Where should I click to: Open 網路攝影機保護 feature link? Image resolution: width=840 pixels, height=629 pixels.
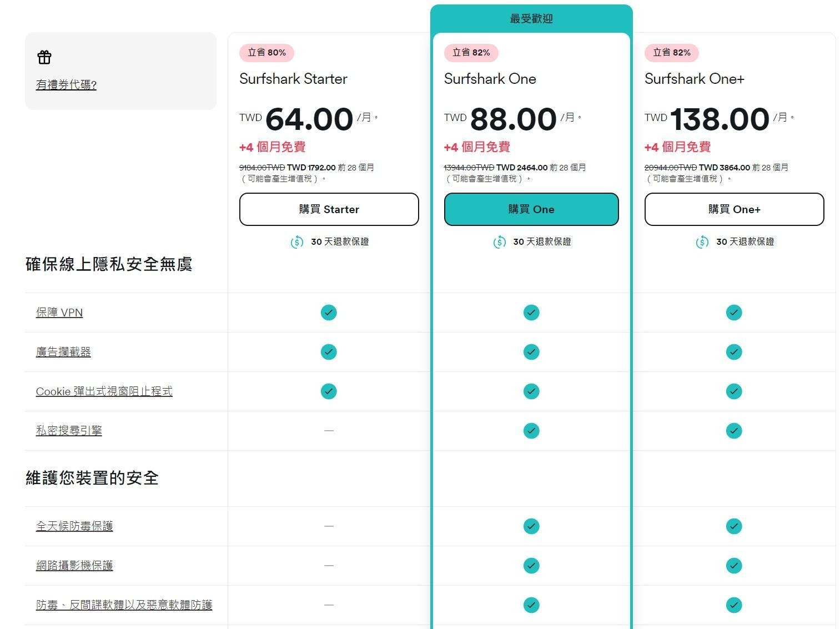[74, 566]
